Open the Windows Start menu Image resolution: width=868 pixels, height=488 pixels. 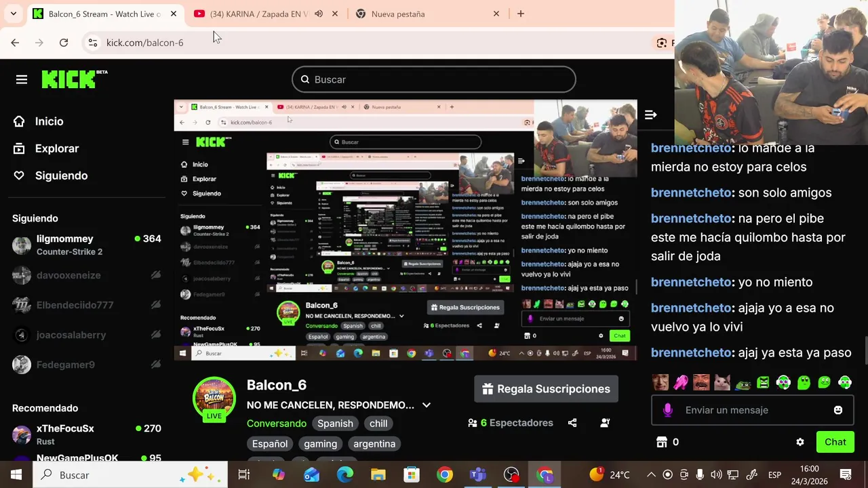tap(16, 474)
